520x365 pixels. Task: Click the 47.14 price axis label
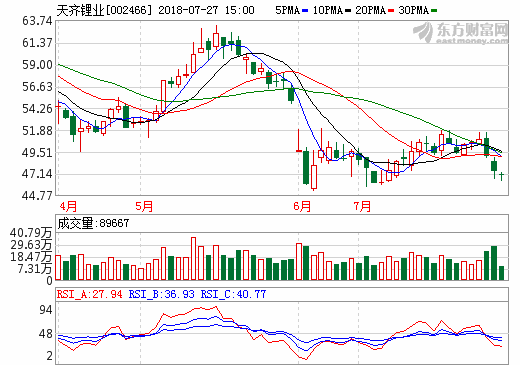pyautogui.click(x=37, y=174)
